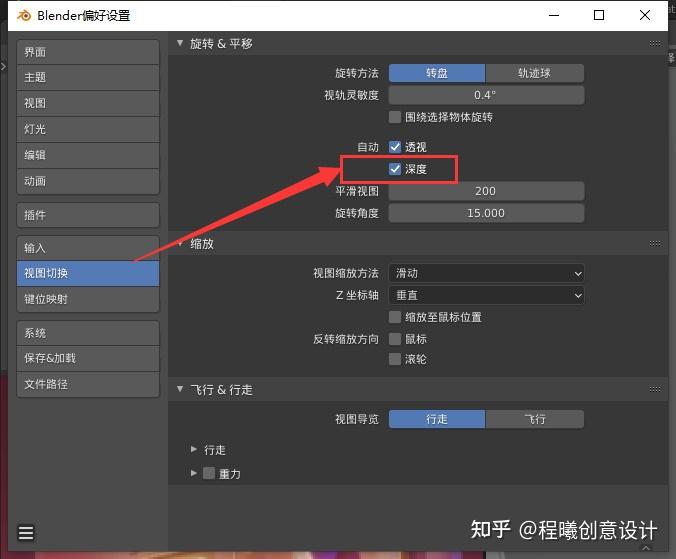
Task: Open the 输入 preferences tab
Action: click(88, 248)
